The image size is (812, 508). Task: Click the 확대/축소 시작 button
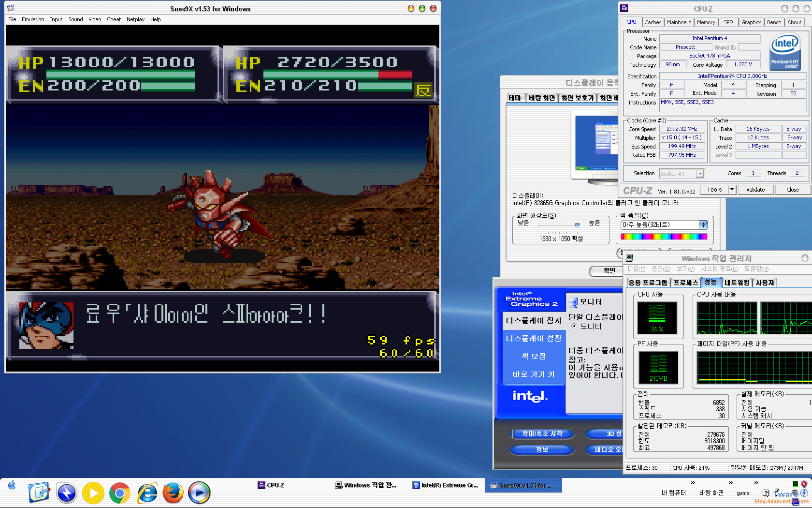pos(542,434)
